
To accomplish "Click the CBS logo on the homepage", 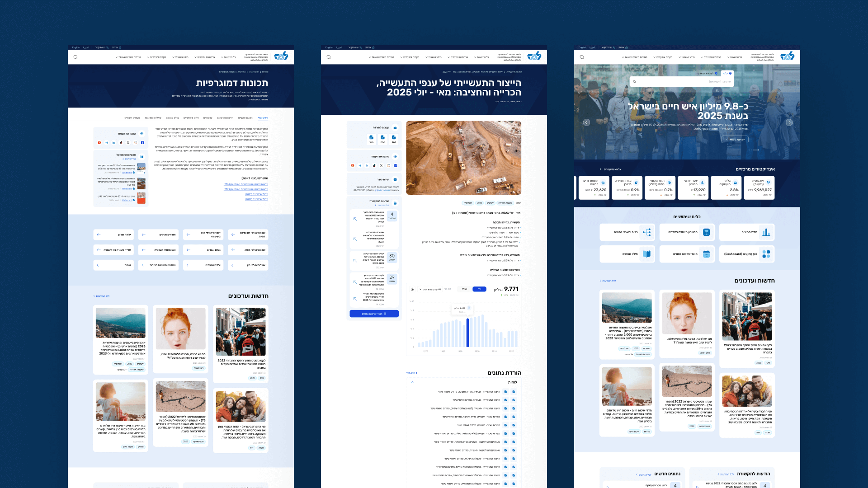I will 787,56.
